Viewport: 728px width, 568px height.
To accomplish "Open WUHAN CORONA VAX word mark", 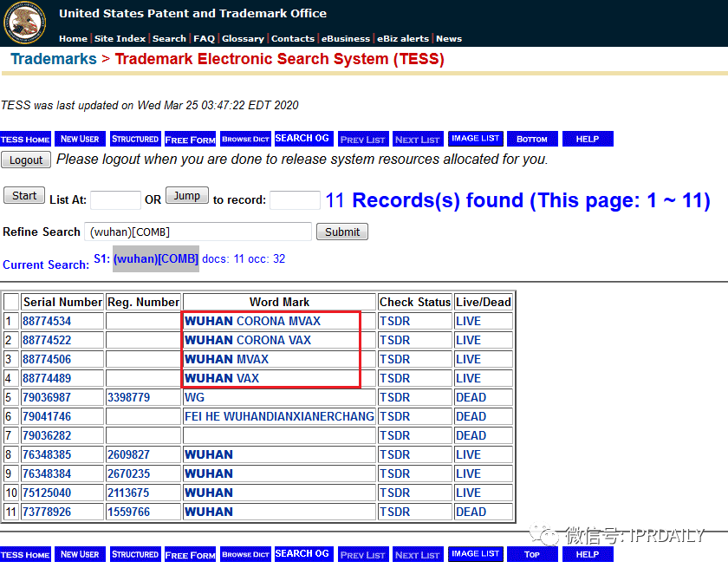I will pyautogui.click(x=248, y=340).
